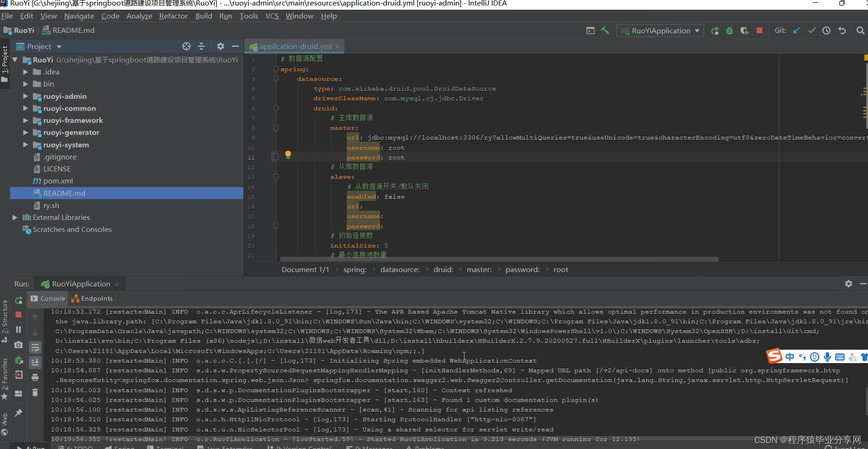Clear all console output trash icon
This screenshot has width=868, height=449.
(35, 393)
